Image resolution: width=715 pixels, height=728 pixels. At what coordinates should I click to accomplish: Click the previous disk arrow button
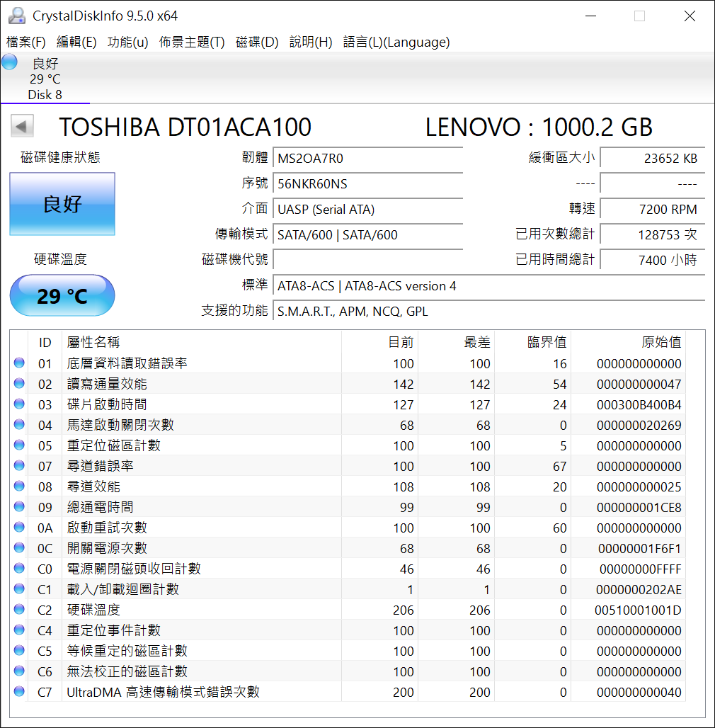pos(22,126)
